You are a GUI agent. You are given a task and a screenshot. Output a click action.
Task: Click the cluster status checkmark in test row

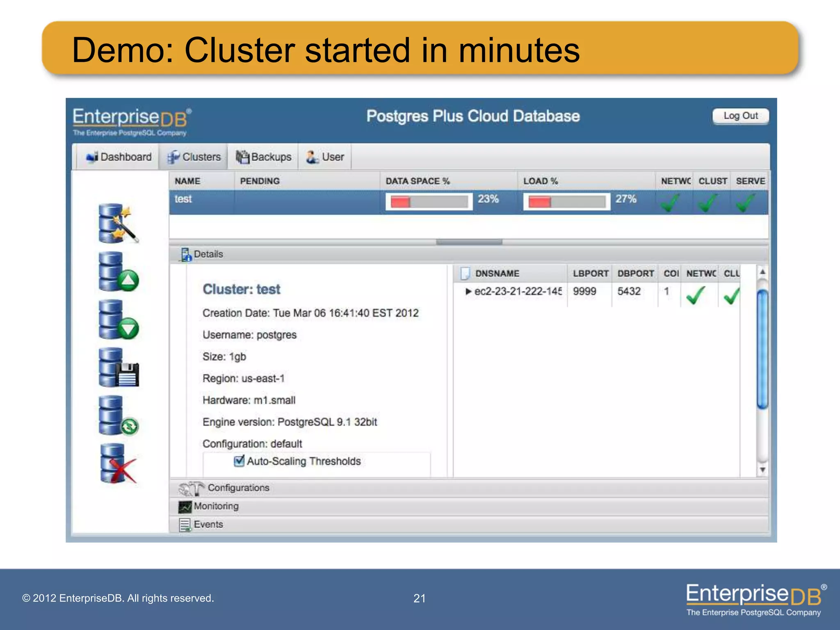tap(708, 203)
